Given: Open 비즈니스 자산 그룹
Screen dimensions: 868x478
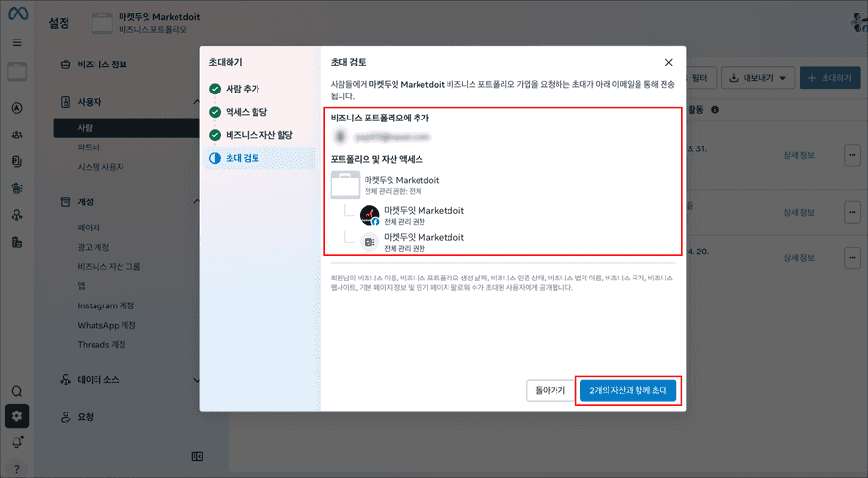Looking at the screenshot, I should click(108, 266).
